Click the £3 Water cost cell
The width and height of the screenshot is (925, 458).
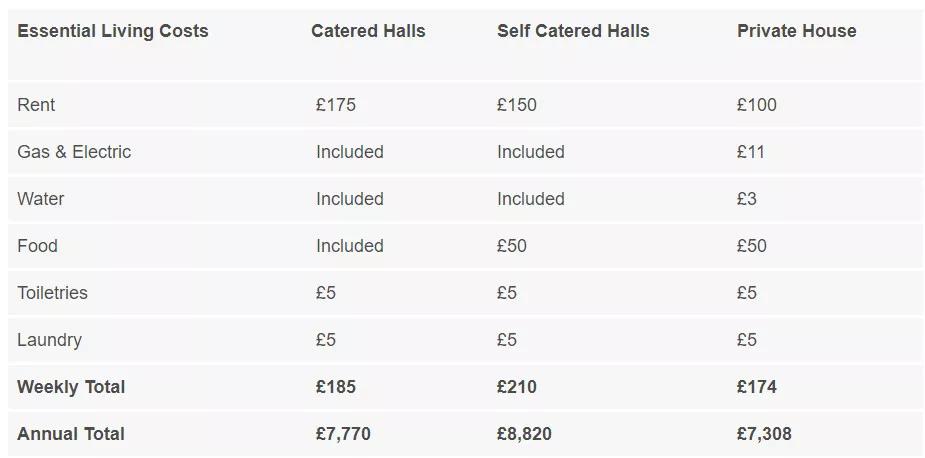point(746,198)
